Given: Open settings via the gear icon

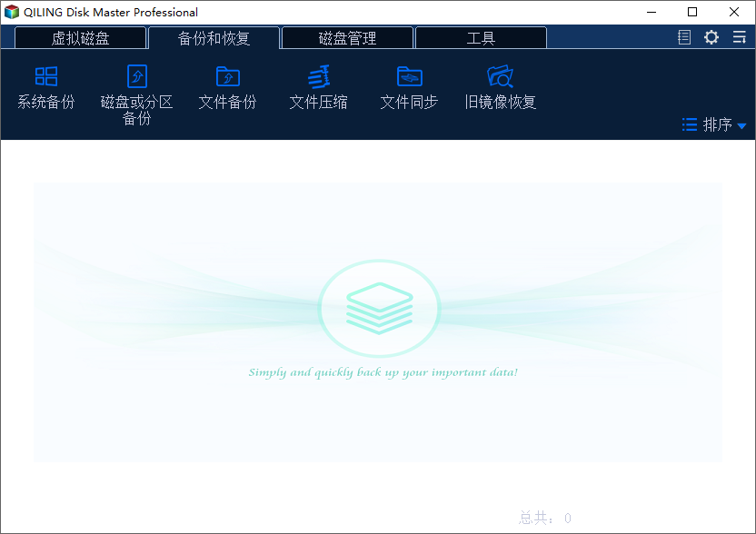Looking at the screenshot, I should click(711, 37).
